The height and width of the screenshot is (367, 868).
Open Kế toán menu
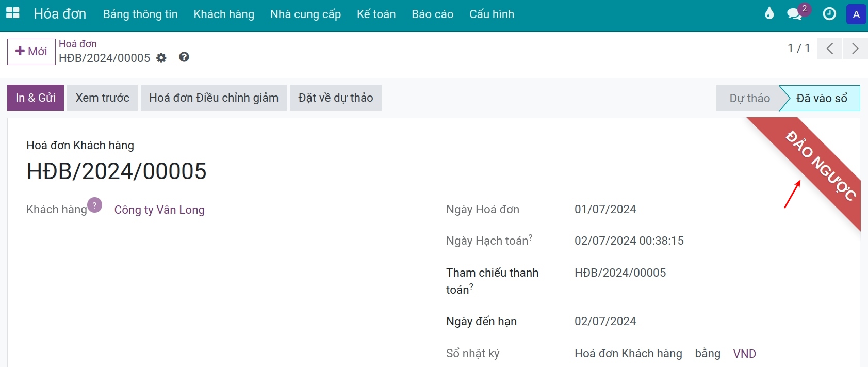(376, 14)
